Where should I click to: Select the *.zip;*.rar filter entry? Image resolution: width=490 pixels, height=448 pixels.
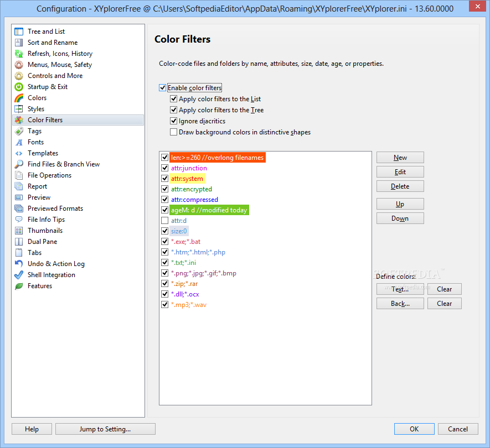click(184, 284)
